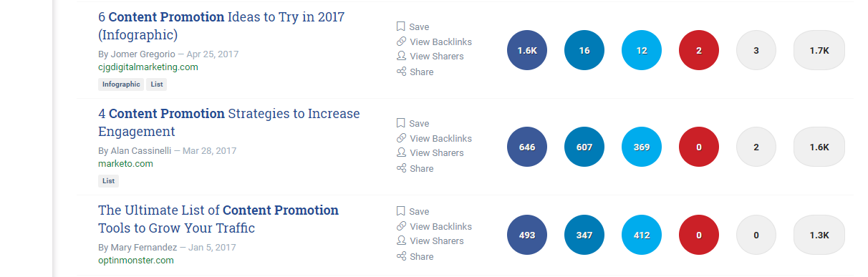Click the Save bookmark icon for the Ultimate List article
This screenshot has height=277, width=868.
pos(401,211)
